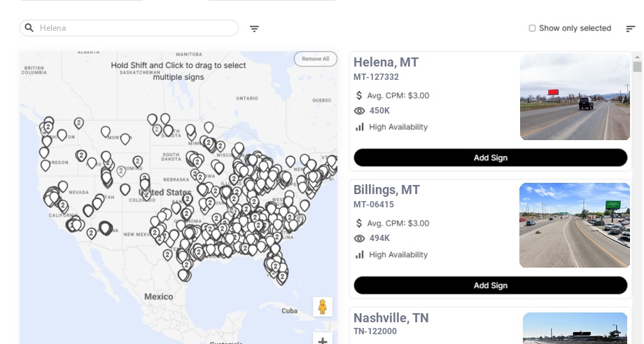
Task: Click the Billings availability bars icon
Action: point(360,254)
